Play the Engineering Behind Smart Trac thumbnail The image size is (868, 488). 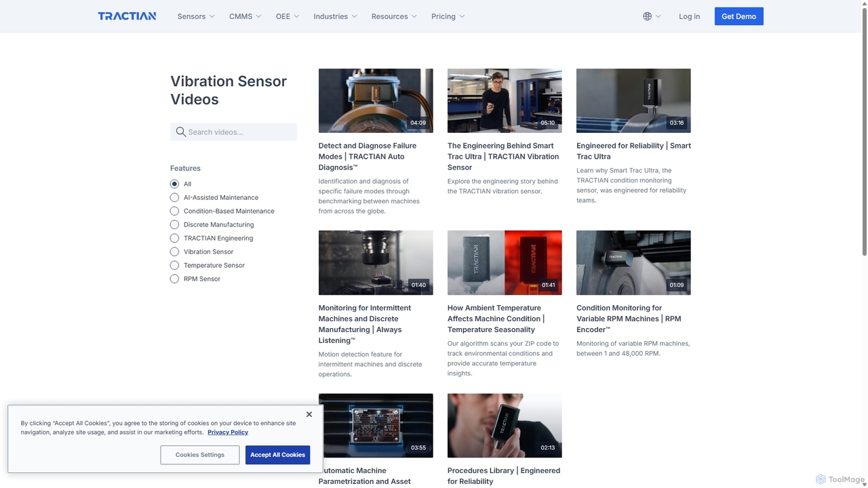[505, 100]
